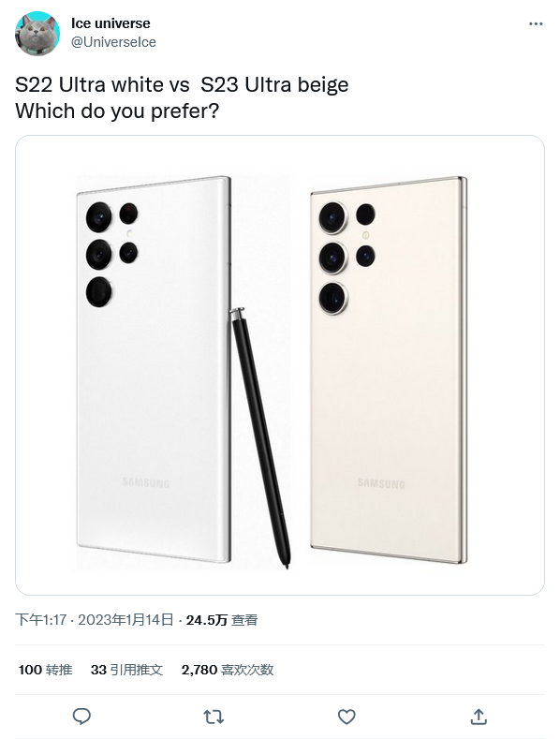Screen dimensions: 560x739
Task: View the 100 retweets list
Action: pyautogui.click(x=45, y=670)
